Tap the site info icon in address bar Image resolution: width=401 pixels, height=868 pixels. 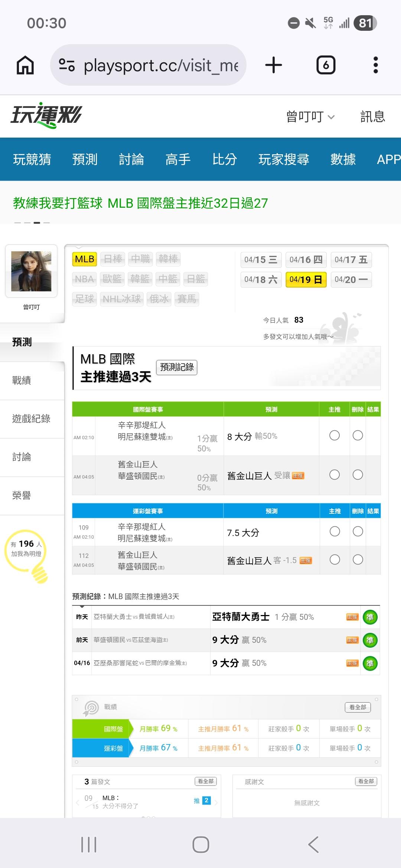pyautogui.click(x=67, y=65)
